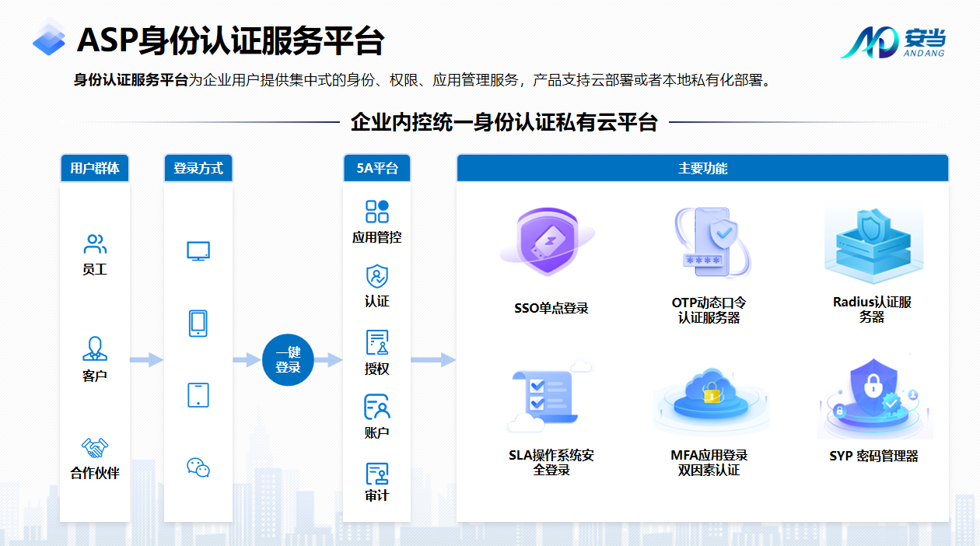Screen dimensions: 980x546
Task: Click the 账户 account icon
Action: point(377,407)
